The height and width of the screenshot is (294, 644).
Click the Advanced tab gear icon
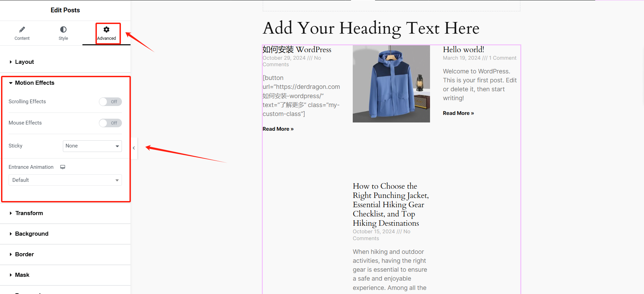[x=106, y=30]
